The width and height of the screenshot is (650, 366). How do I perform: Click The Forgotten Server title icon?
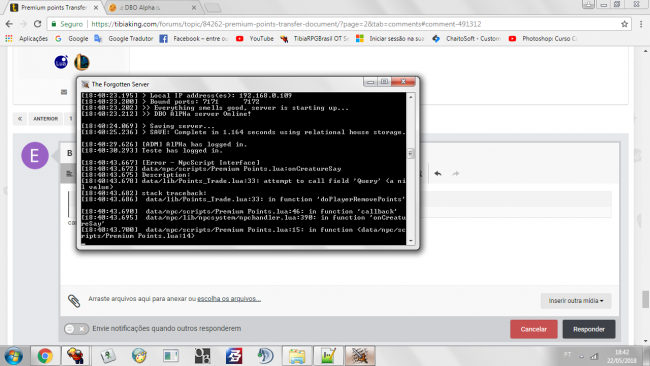pos(85,84)
